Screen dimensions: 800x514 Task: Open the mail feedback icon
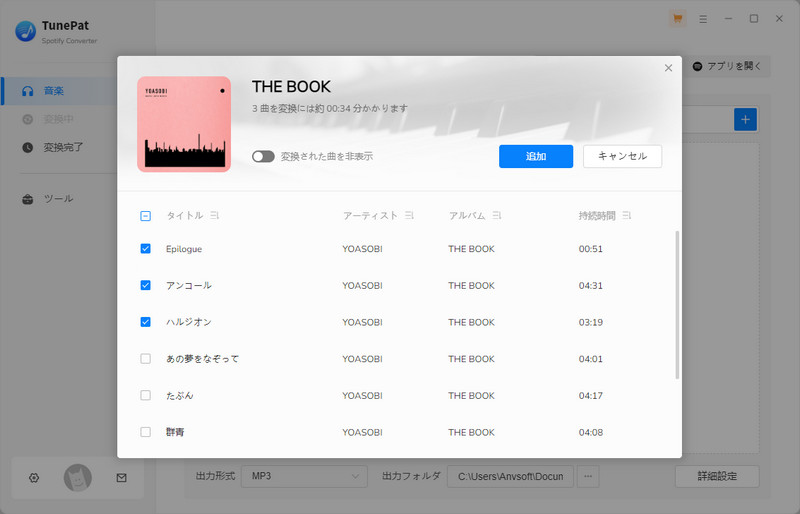click(121, 478)
